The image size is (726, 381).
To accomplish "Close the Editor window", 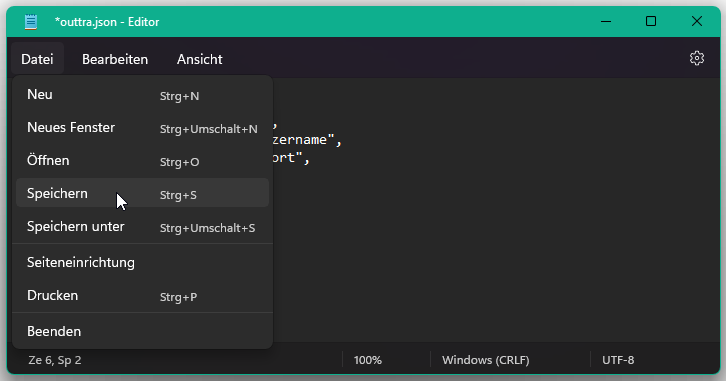I will point(697,21).
